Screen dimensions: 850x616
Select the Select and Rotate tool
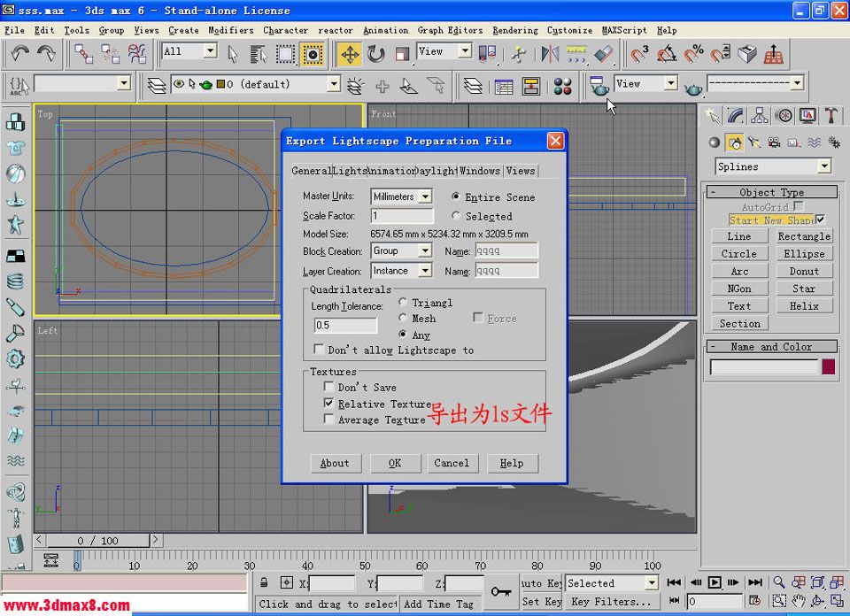375,54
